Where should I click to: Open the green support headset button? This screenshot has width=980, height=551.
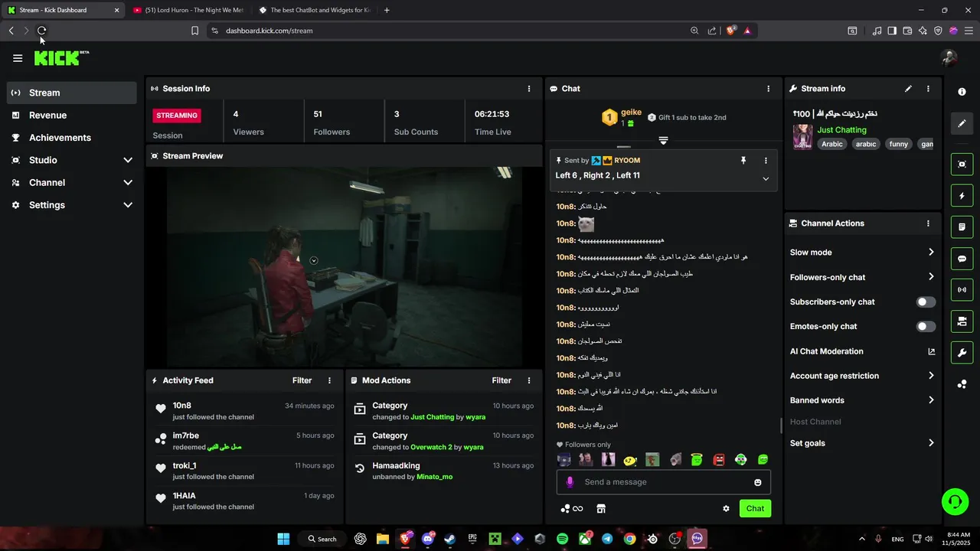tap(955, 502)
